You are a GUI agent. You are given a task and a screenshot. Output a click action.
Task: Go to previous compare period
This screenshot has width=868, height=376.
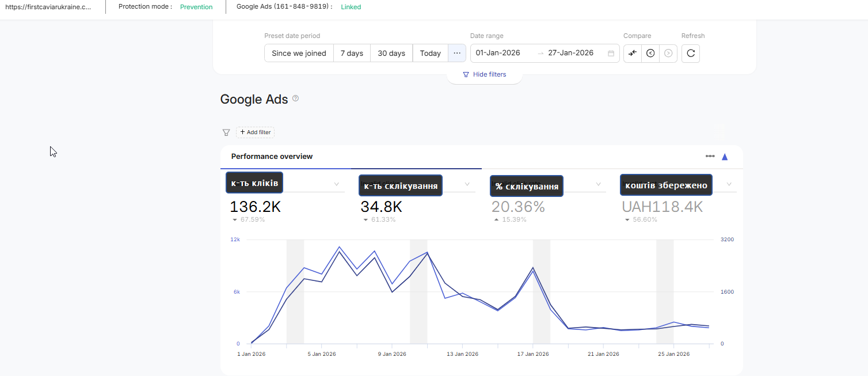tap(650, 53)
